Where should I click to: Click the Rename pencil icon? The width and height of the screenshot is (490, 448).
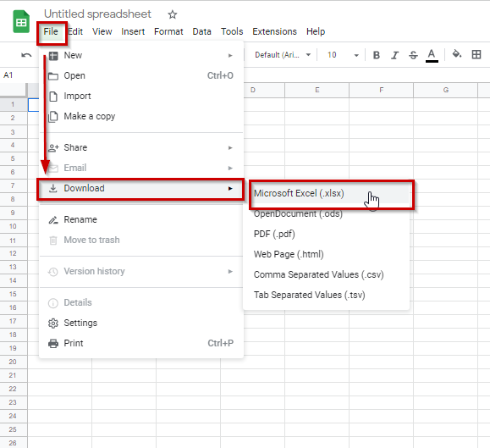click(53, 220)
